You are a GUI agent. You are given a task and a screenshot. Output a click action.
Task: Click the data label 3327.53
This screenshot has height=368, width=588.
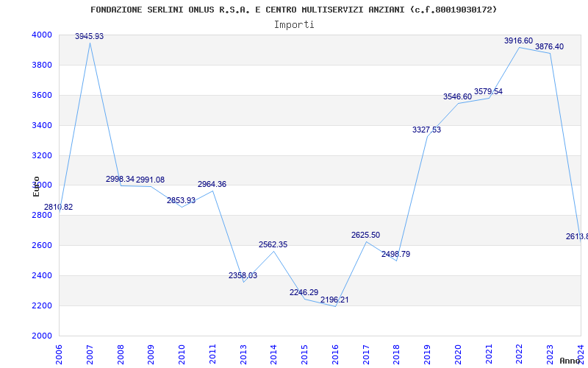pyautogui.click(x=427, y=130)
